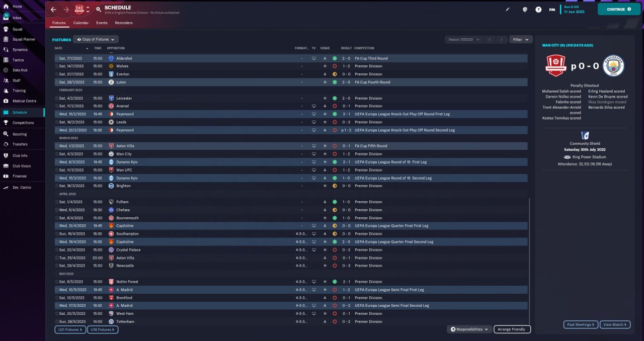
Task: Open the Medical Centre
Action: pyautogui.click(x=24, y=101)
